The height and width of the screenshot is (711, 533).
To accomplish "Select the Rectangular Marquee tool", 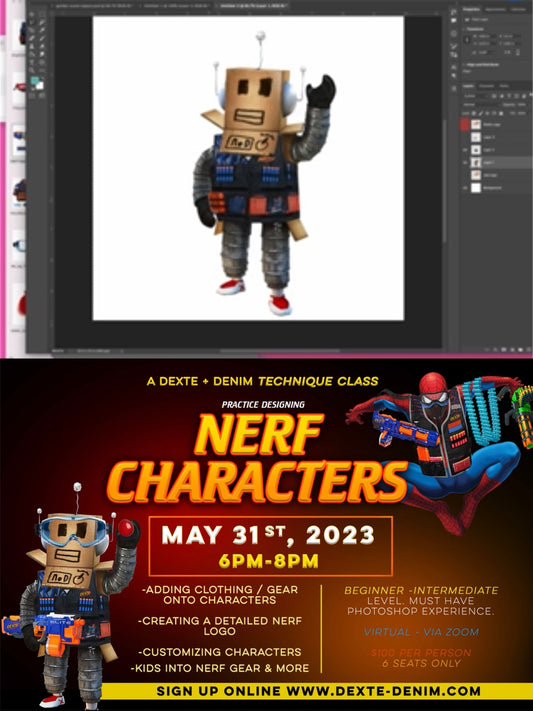I will (42, 14).
